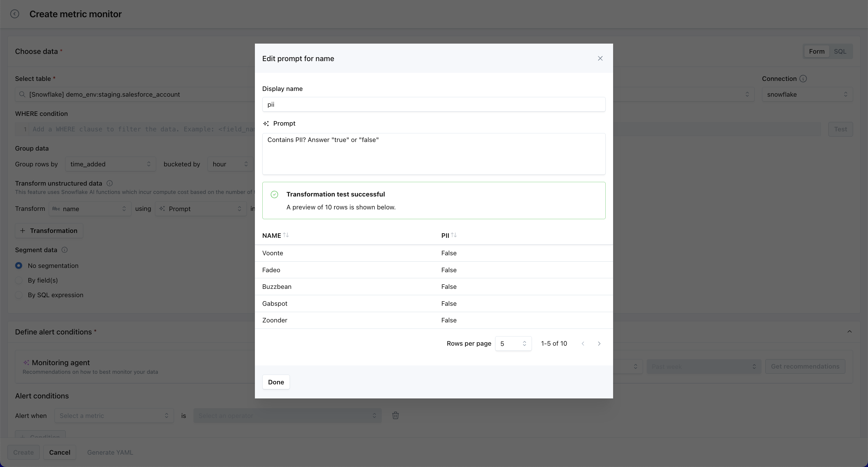Open the Past week dropdown
The width and height of the screenshot is (868, 467).
pyautogui.click(x=704, y=366)
